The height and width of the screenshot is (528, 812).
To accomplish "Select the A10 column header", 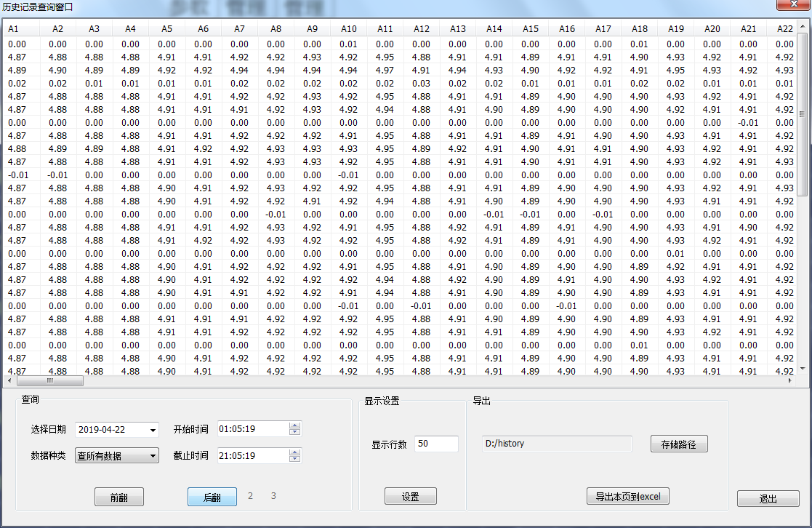I will [x=349, y=29].
